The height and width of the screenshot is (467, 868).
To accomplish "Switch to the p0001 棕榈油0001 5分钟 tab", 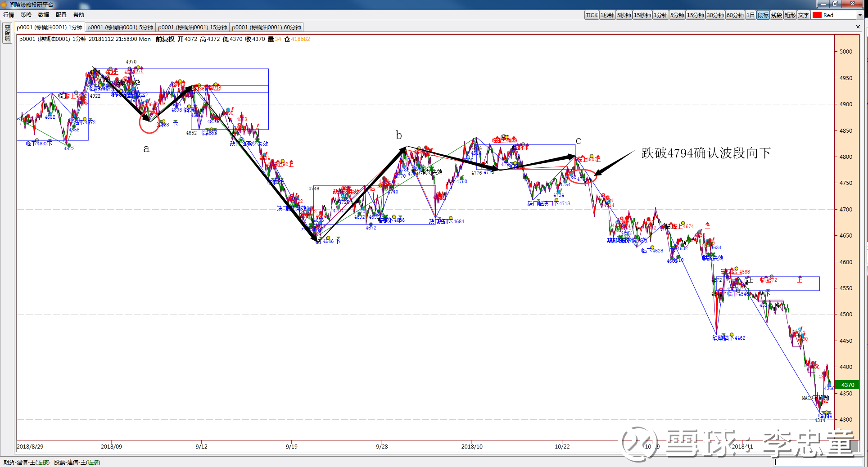I will (120, 27).
